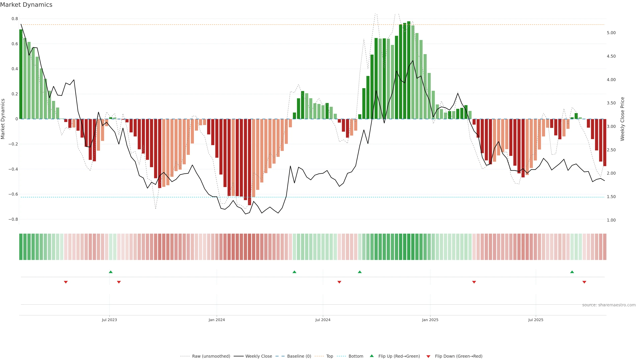Click the Market Dynamics chart title
644x362 pixels.
point(26,5)
